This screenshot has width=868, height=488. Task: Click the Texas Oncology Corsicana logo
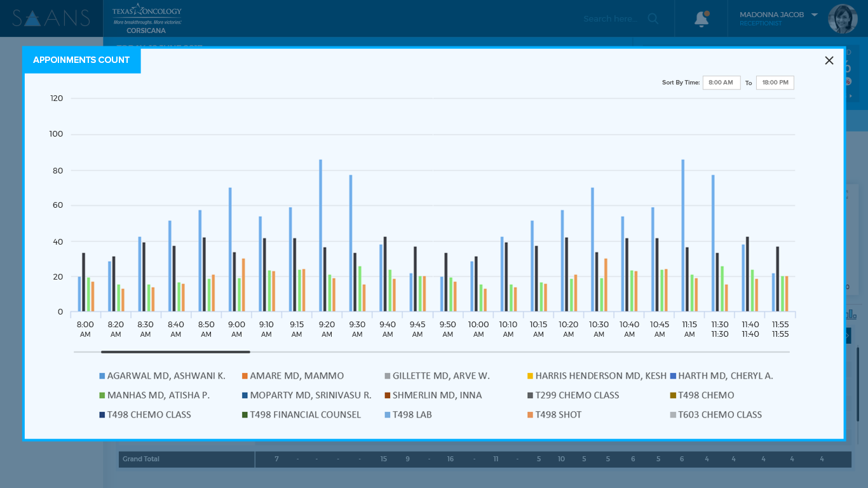pos(147,18)
